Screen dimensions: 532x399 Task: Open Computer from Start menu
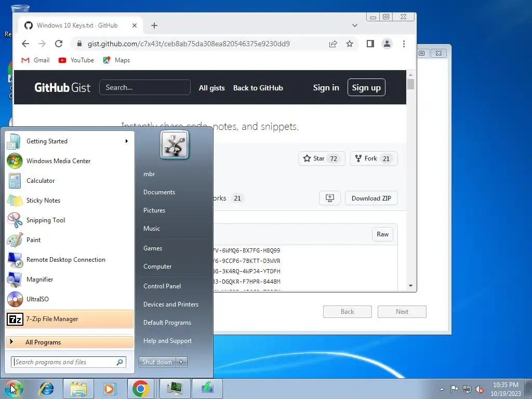click(x=157, y=267)
